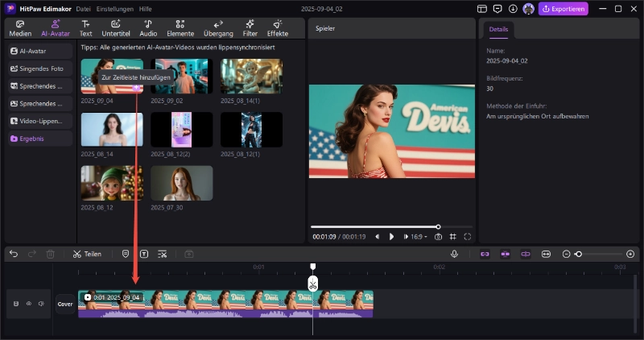Open the Medien panel
Viewport: 644px width, 340px height.
20,28
